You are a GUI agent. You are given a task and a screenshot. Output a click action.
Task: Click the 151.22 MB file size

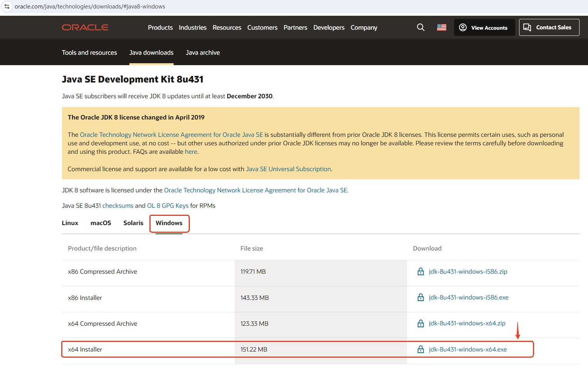254,349
